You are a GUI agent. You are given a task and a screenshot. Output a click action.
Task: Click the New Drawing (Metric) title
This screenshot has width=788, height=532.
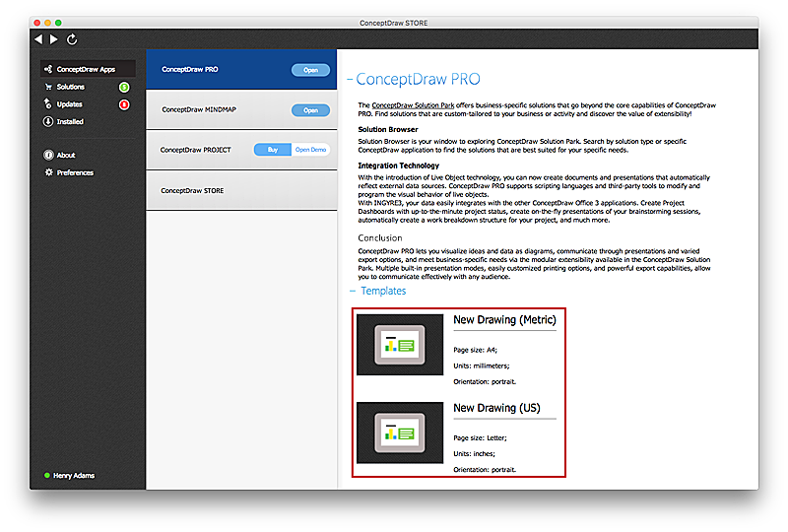[x=504, y=320]
